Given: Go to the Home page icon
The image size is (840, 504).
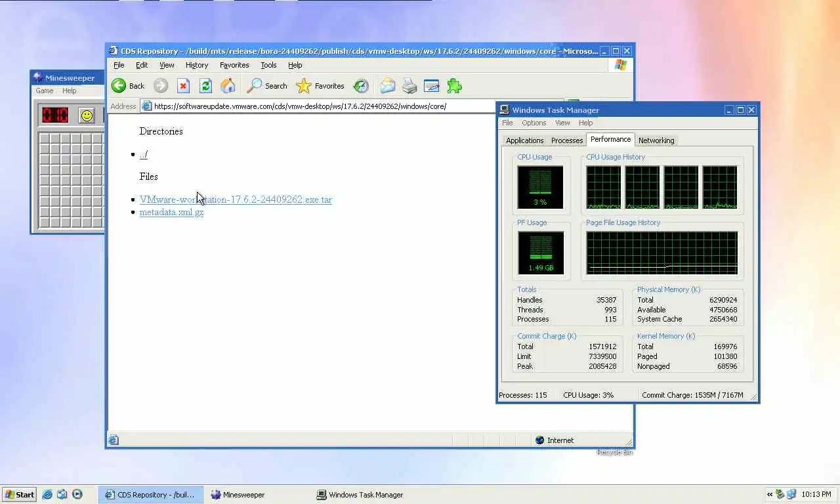Looking at the screenshot, I should [228, 86].
